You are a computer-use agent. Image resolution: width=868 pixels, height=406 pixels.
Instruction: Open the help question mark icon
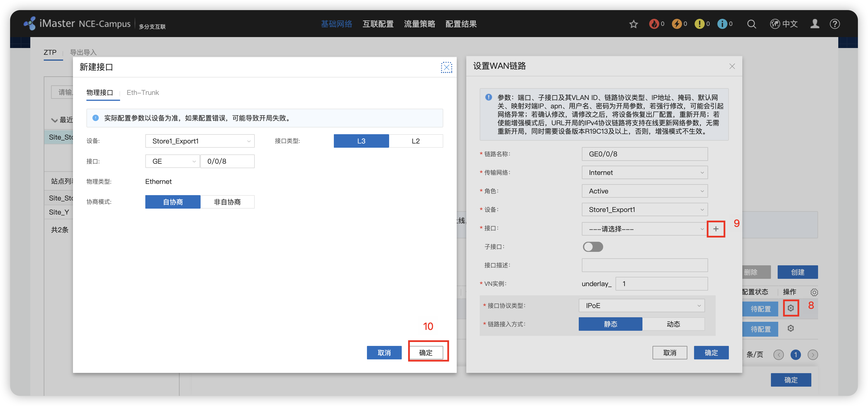pyautogui.click(x=835, y=24)
